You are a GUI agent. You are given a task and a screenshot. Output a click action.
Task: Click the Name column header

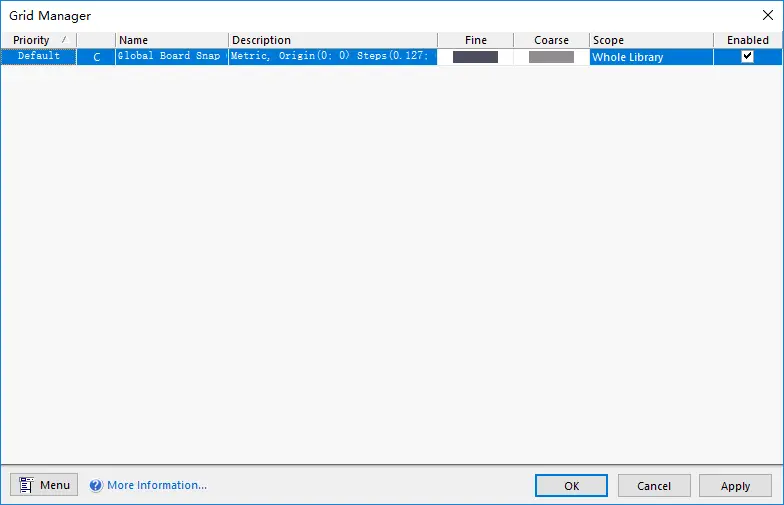tap(171, 40)
